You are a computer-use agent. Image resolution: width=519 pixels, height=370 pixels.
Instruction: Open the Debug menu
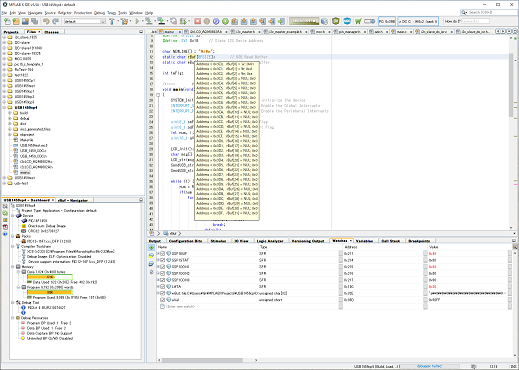coord(99,13)
